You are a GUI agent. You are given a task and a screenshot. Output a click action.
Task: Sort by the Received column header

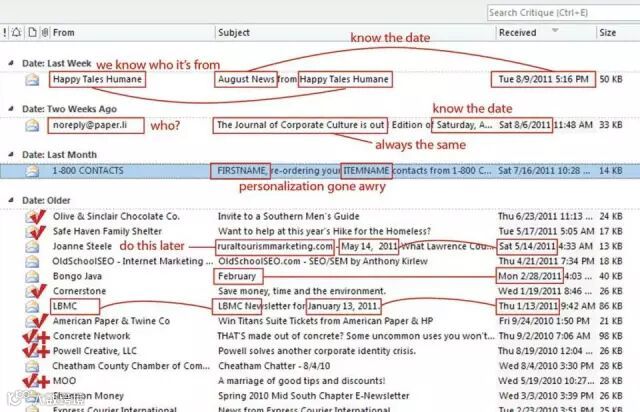518,32
